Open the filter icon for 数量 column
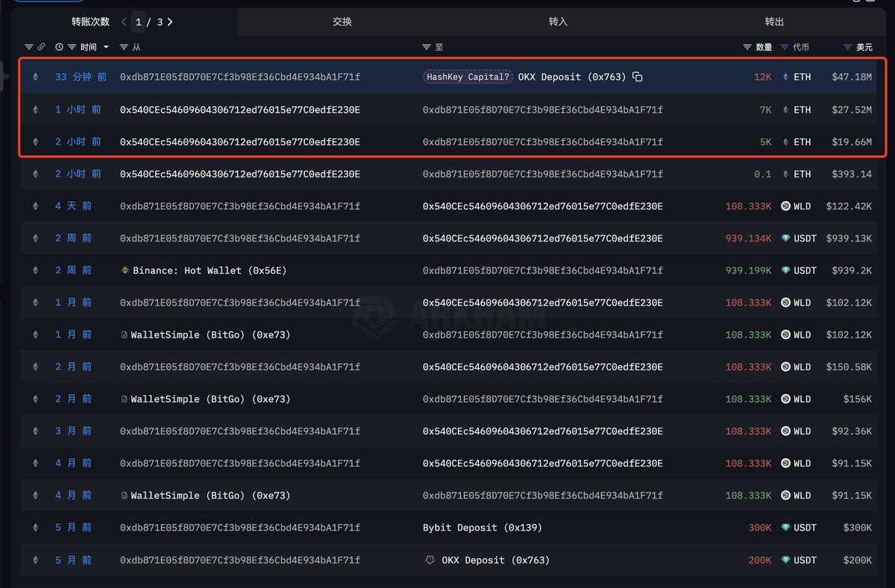This screenshot has height=588, width=895. [747, 47]
